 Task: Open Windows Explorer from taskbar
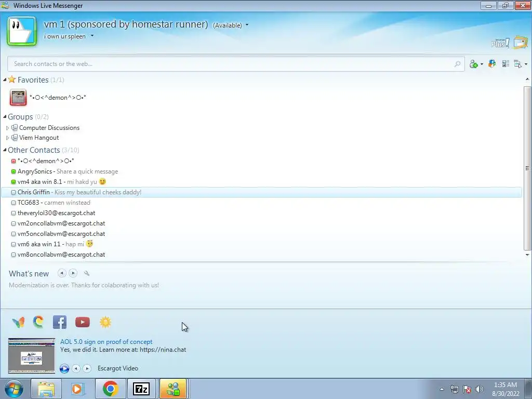point(46,389)
